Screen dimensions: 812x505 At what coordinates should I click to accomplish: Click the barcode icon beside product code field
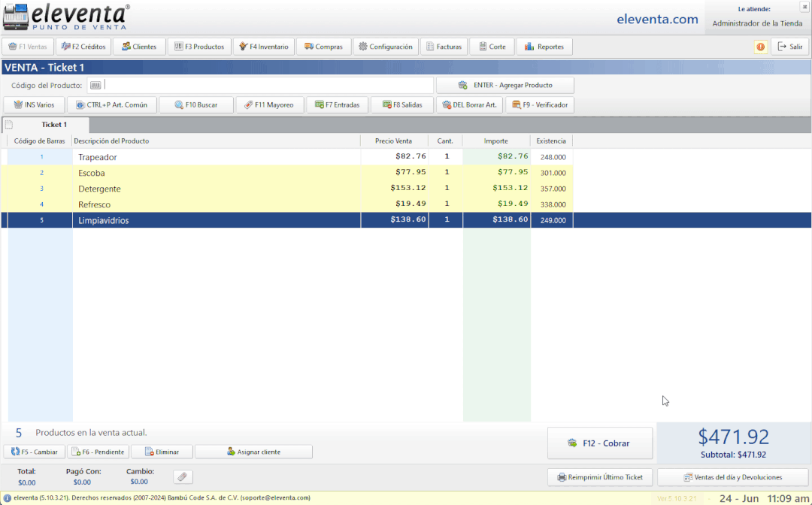(x=94, y=85)
